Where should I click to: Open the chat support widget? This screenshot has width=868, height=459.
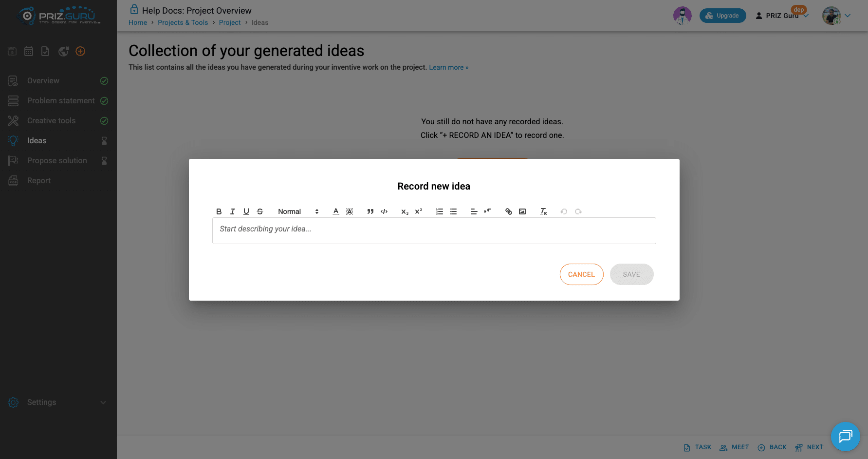click(846, 436)
